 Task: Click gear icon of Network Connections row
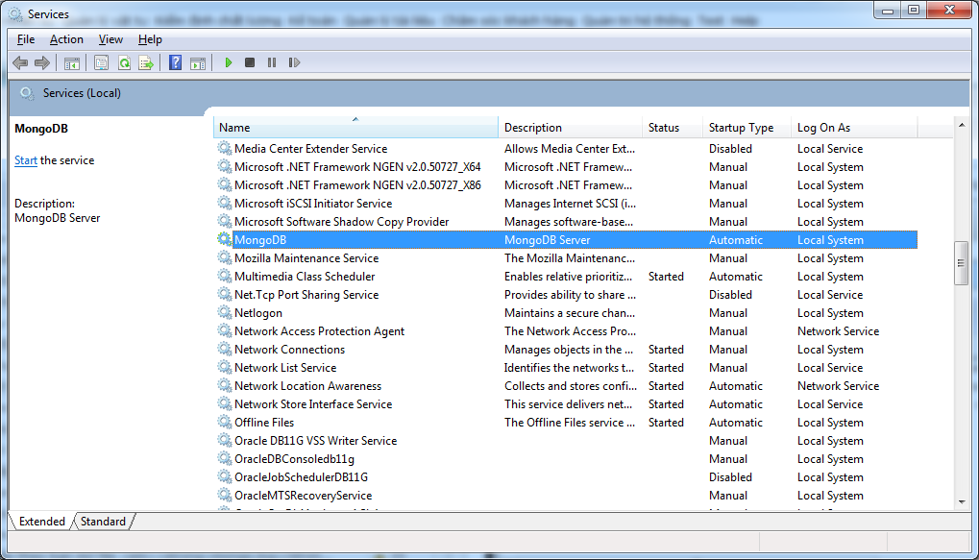pos(224,349)
